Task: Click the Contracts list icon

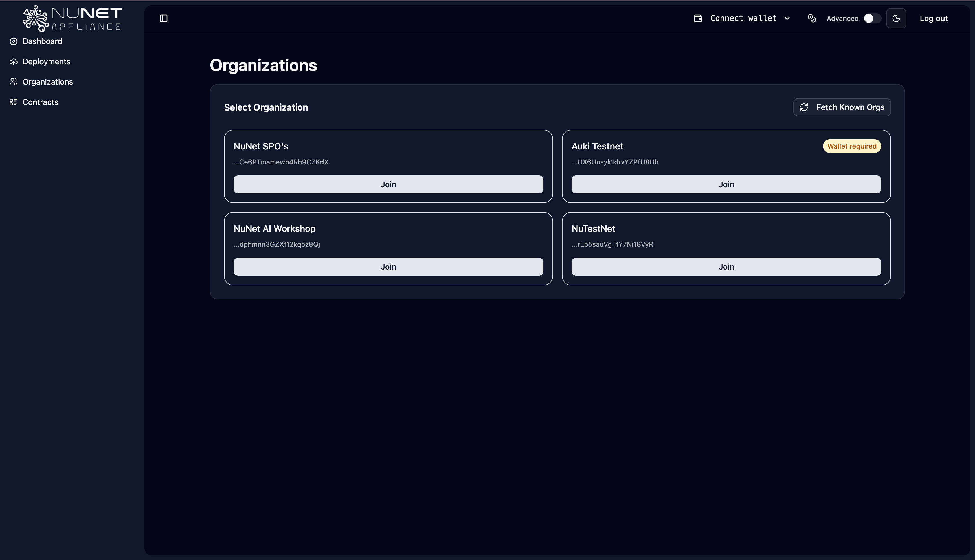Action: (14, 102)
